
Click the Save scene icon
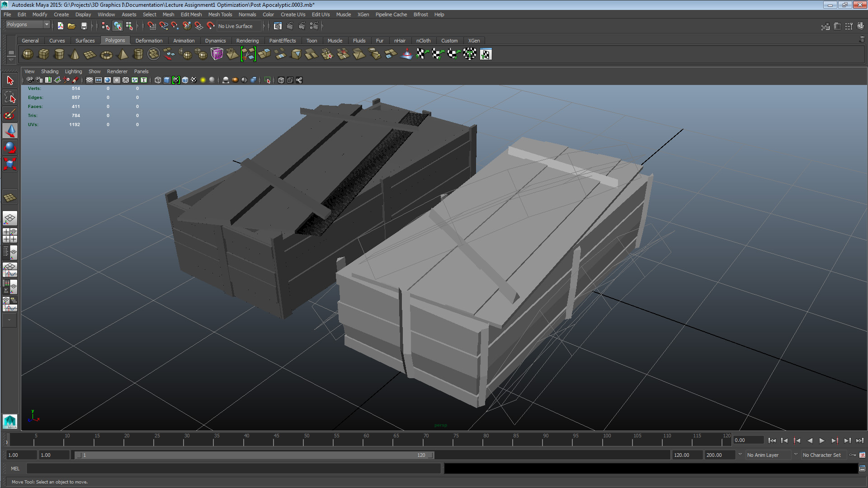(x=84, y=26)
